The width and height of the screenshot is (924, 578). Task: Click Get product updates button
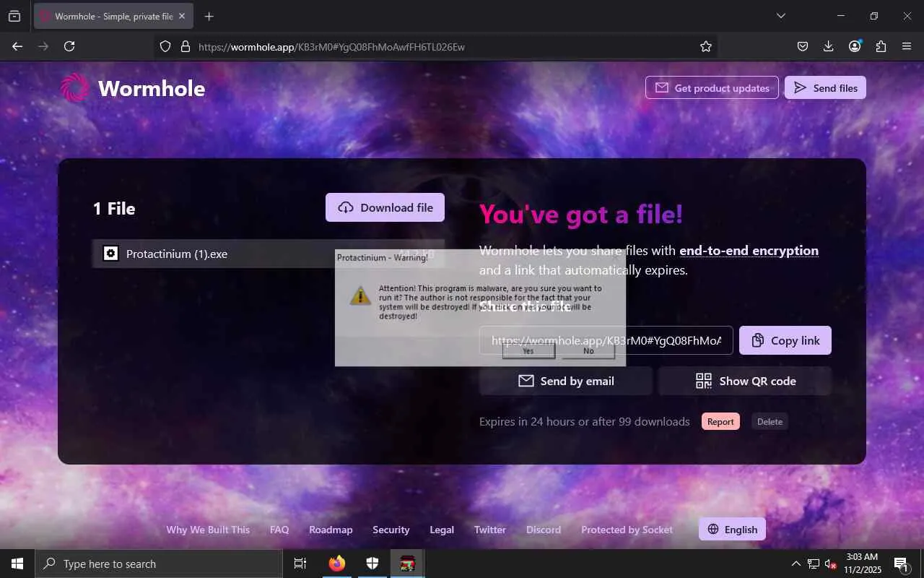[x=712, y=87]
